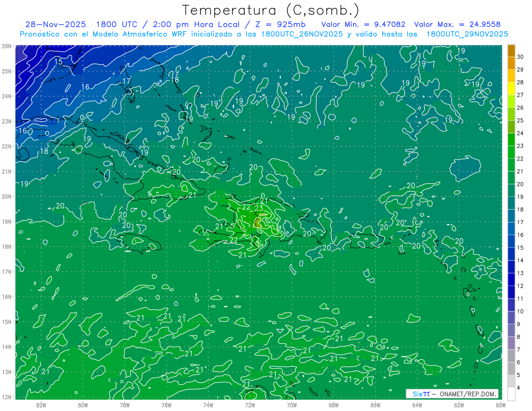Click the latitude axis label "20N"

(x=7, y=196)
